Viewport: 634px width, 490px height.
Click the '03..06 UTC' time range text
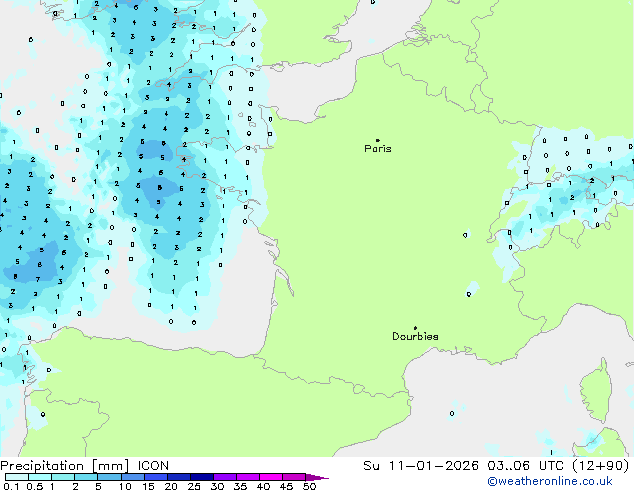point(525,466)
